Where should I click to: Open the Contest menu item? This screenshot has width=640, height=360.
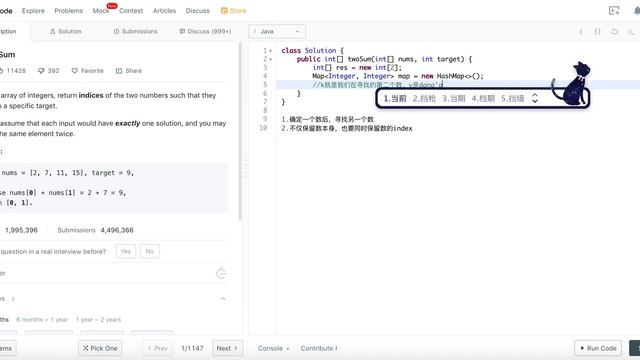click(x=131, y=11)
